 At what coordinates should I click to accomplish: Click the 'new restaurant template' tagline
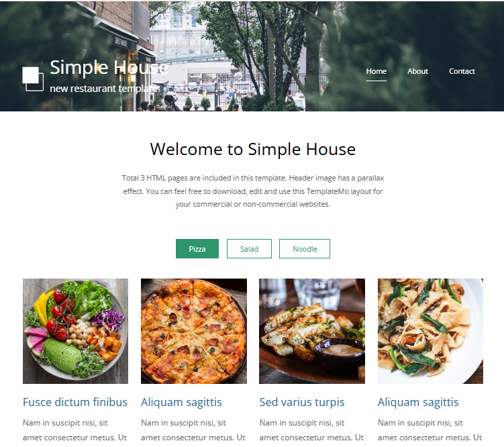pyautogui.click(x=105, y=89)
